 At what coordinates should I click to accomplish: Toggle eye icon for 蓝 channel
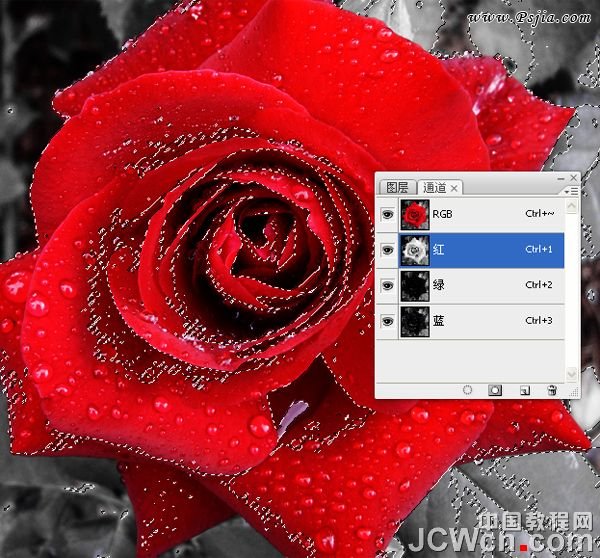click(388, 321)
